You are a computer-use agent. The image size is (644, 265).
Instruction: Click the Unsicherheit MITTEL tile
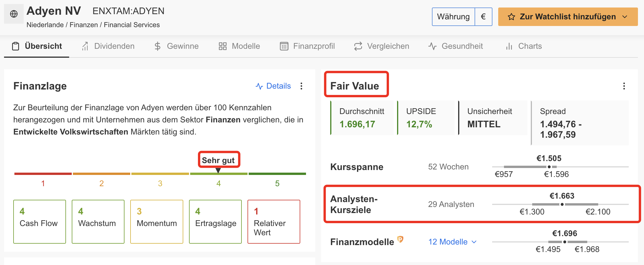pos(493,118)
